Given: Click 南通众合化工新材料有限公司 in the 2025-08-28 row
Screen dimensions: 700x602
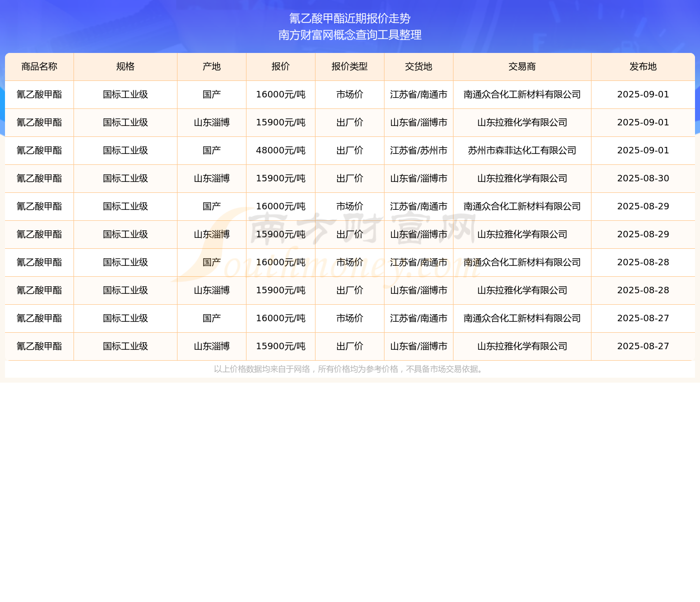Looking at the screenshot, I should click(522, 262).
